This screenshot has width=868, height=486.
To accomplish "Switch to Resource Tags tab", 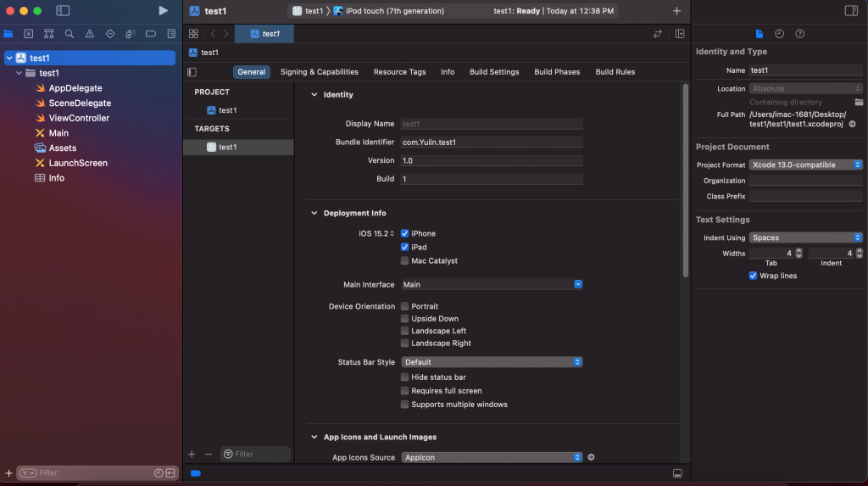I will click(x=400, y=72).
